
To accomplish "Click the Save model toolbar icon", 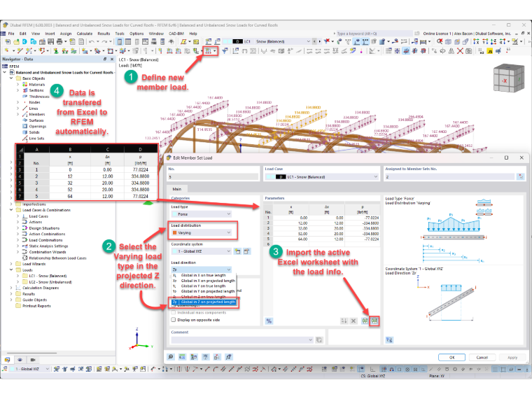I will 50,41.
